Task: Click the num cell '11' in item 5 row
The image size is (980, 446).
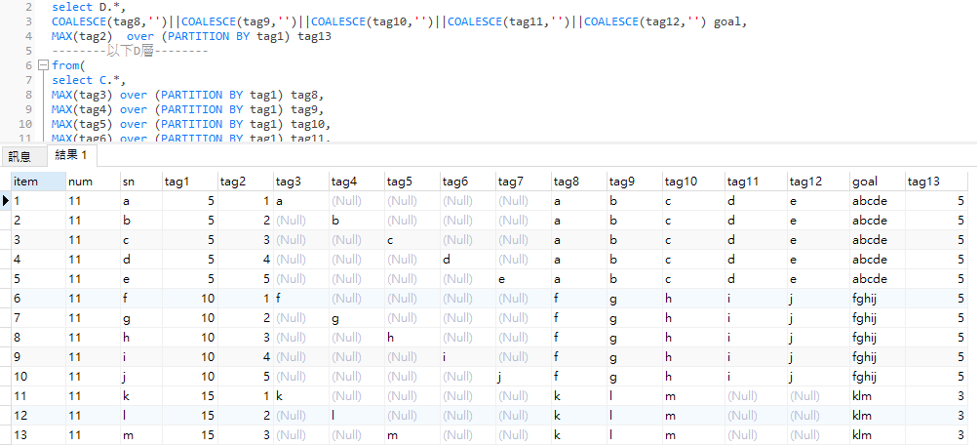Action: [x=93, y=278]
